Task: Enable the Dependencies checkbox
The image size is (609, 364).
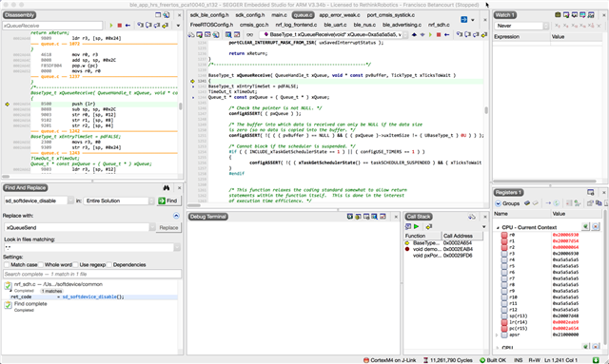Action: pyautogui.click(x=109, y=264)
